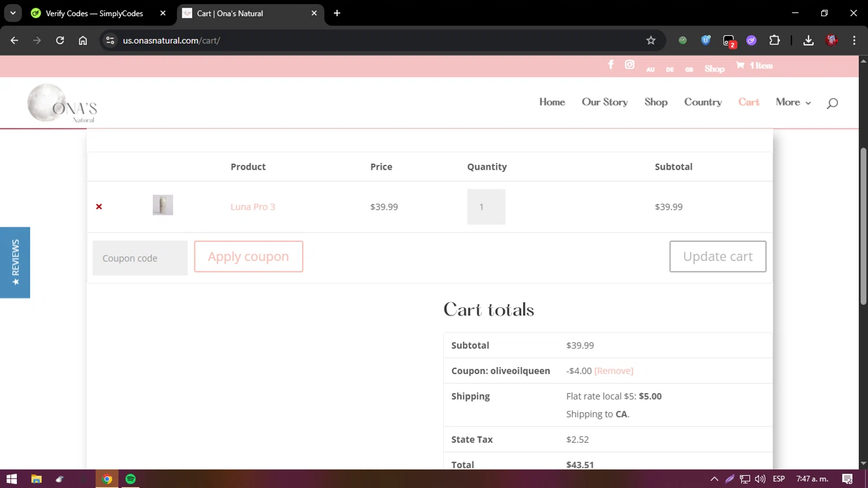Open the green circular extension icon

coord(683,41)
